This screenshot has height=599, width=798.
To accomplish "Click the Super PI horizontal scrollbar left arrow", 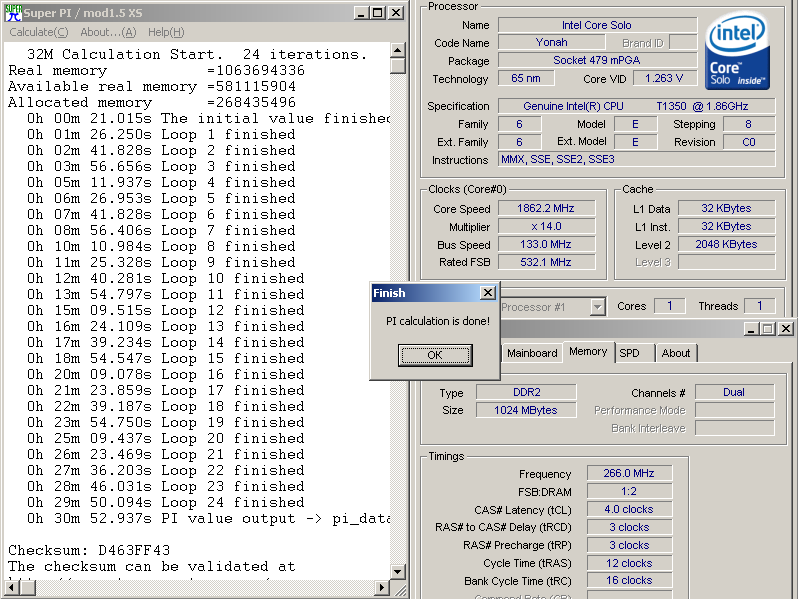I will [12, 588].
